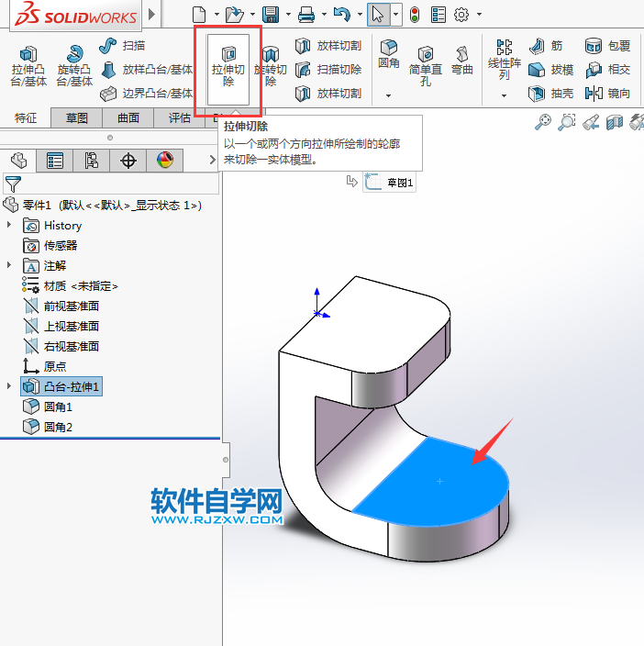The height and width of the screenshot is (646, 644).
Task: Select Lofted Boss/Base (放样凸台/基体)
Action: [x=147, y=69]
